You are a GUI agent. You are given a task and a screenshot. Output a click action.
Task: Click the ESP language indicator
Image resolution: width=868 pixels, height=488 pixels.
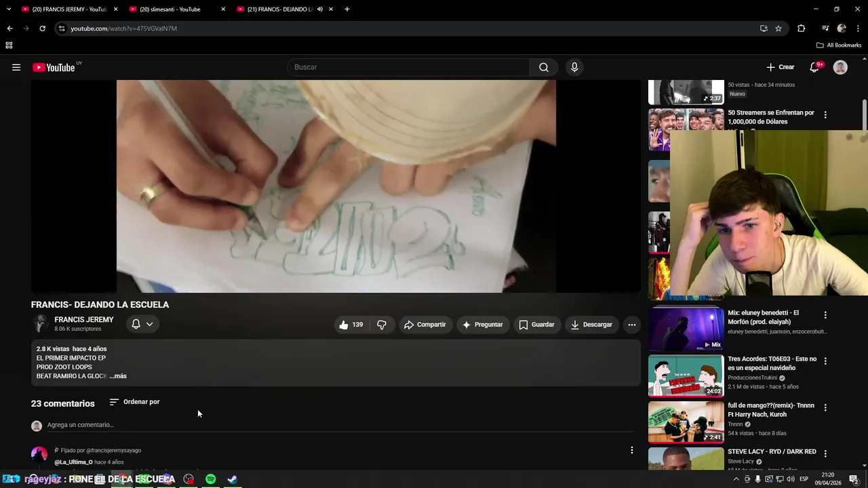coord(804,479)
